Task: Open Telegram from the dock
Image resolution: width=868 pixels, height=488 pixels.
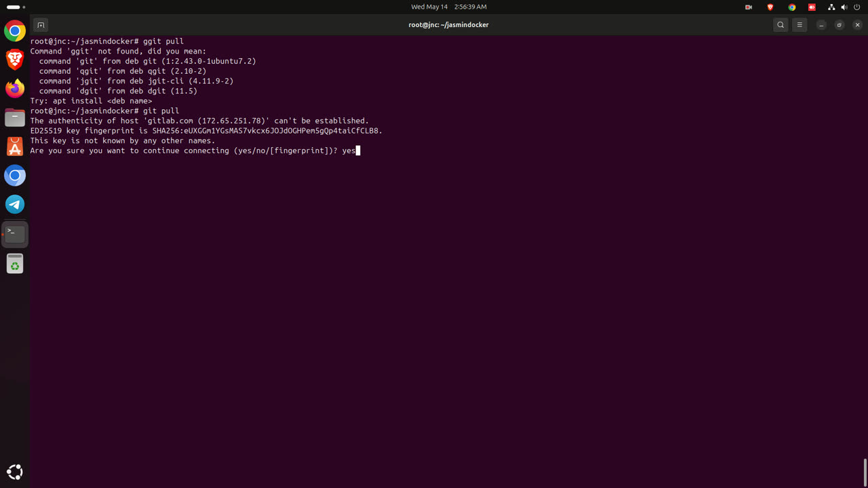Action: tap(15, 205)
